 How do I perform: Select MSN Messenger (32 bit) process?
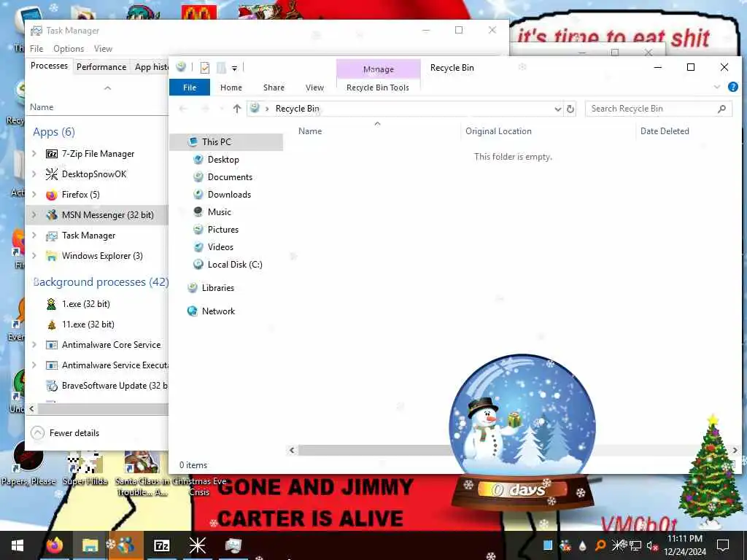point(98,215)
